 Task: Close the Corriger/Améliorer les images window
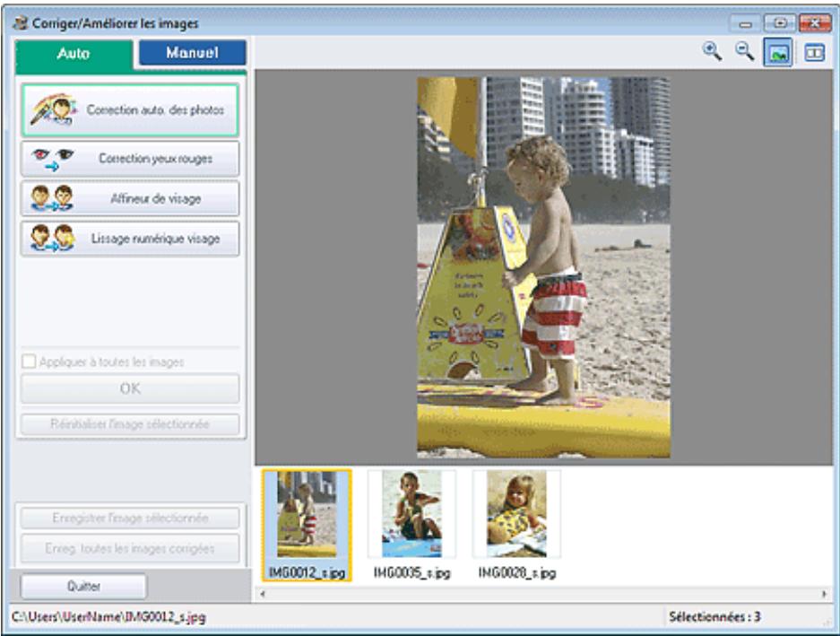tap(815, 23)
